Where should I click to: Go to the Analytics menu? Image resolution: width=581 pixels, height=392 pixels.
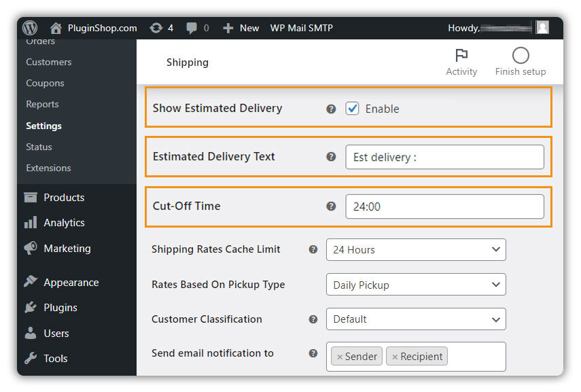[x=64, y=223]
